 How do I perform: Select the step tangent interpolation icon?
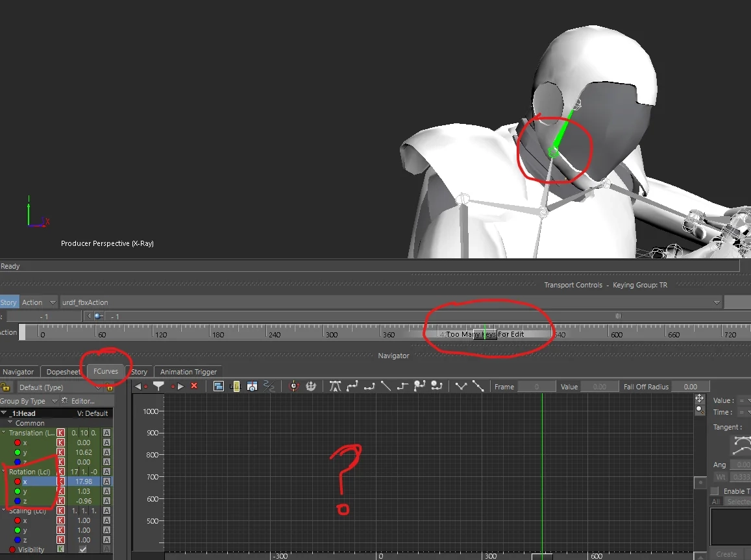click(x=402, y=386)
